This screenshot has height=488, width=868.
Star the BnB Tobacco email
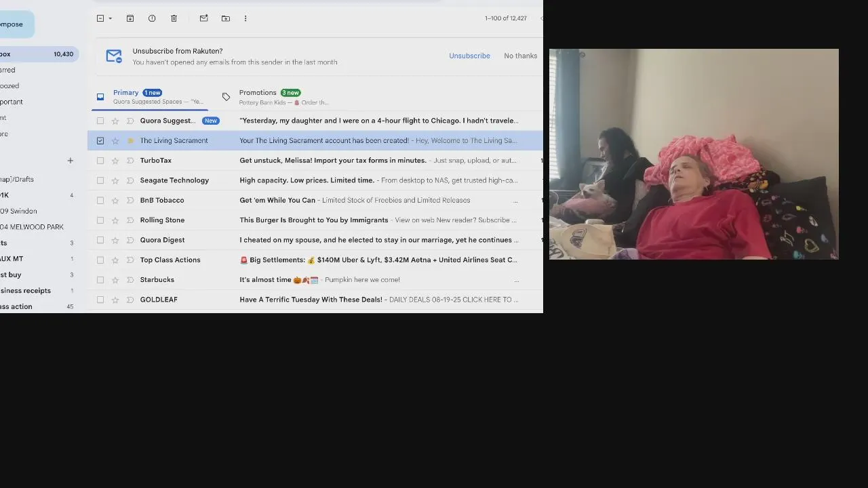tap(115, 201)
